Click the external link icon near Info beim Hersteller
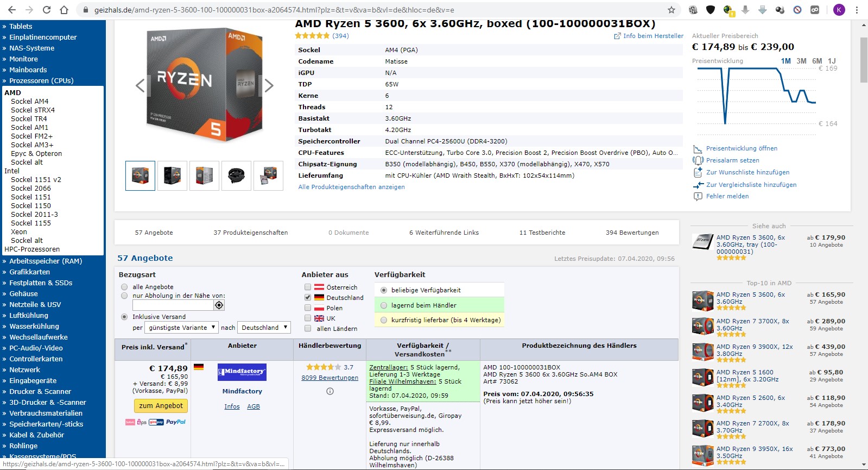The width and height of the screenshot is (868, 470). coord(617,36)
